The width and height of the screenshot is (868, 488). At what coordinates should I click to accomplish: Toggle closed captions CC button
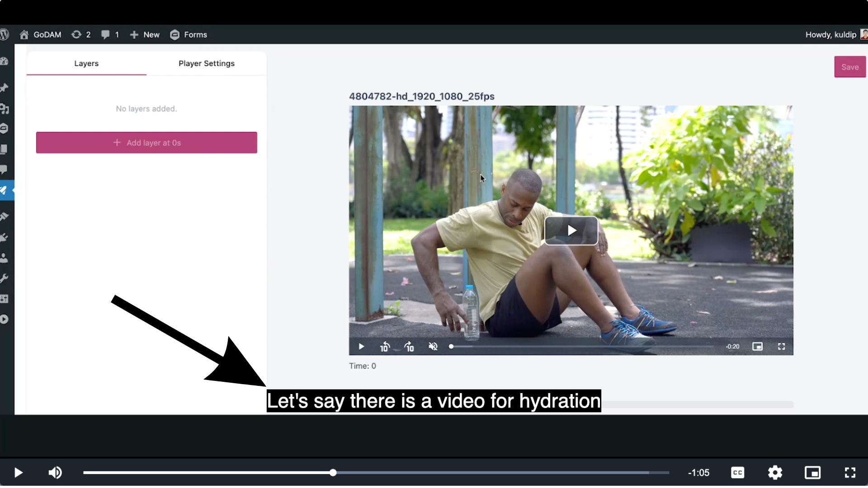pyautogui.click(x=737, y=473)
